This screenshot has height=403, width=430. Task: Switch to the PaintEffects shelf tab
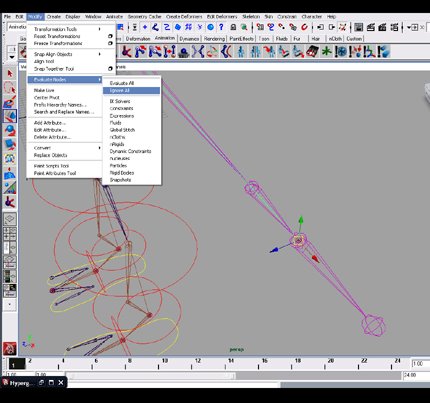click(x=242, y=39)
